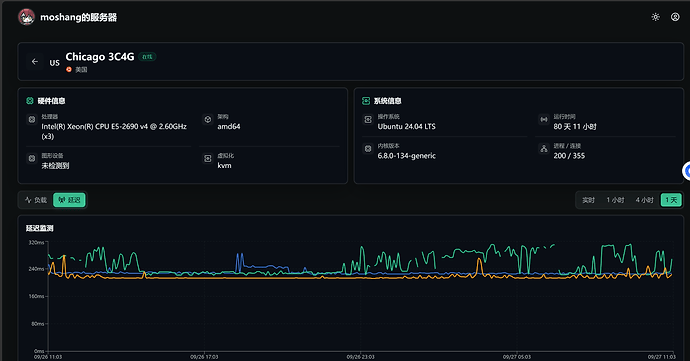Viewport: 690px width, 361px height.
Task: Click the 320ms axis label
Action: (36, 243)
